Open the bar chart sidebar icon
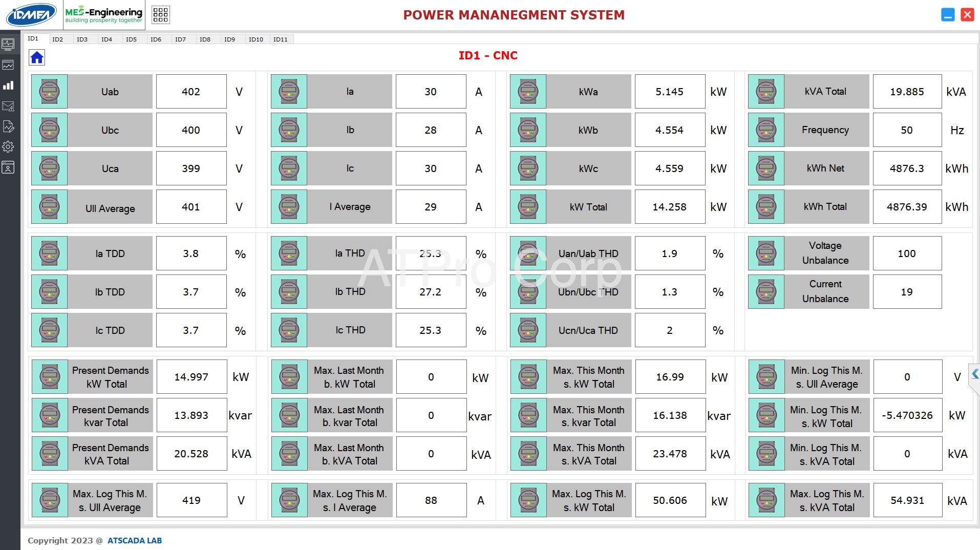The width and height of the screenshot is (980, 550). pos(8,86)
